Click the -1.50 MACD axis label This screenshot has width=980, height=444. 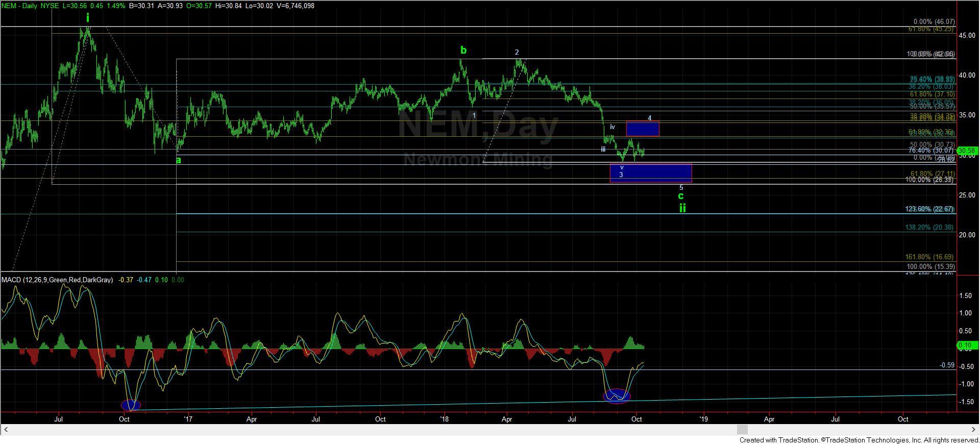(x=965, y=402)
